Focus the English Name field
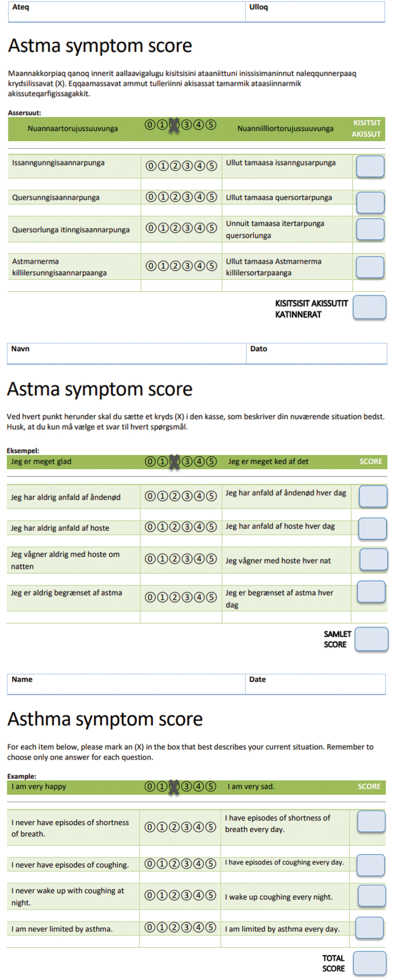 127,684
